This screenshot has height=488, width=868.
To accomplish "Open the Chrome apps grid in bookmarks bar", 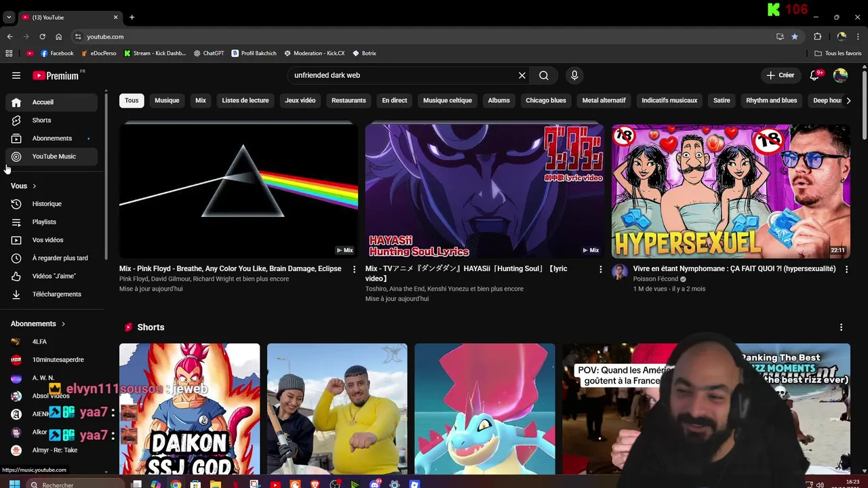I will point(9,53).
